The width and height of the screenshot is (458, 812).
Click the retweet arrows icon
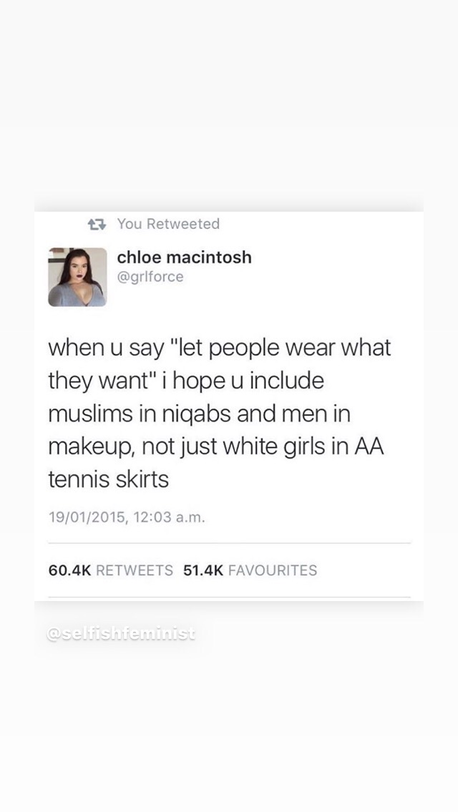coord(97,224)
